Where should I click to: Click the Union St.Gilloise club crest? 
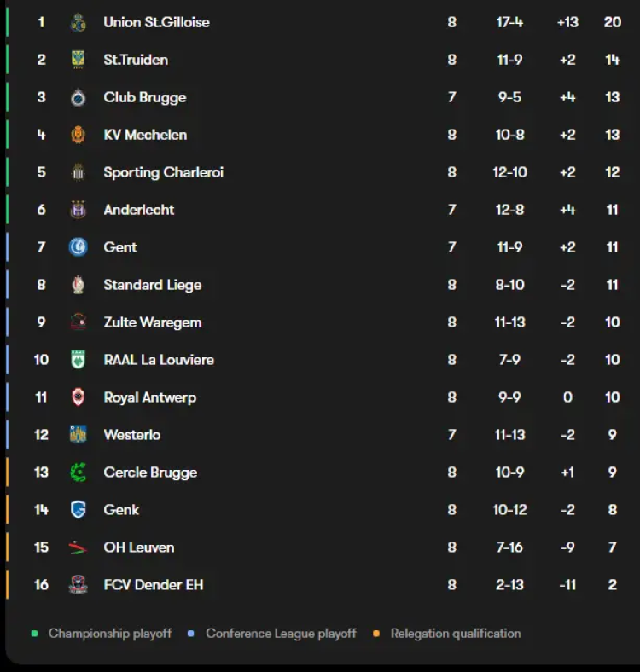point(78,22)
